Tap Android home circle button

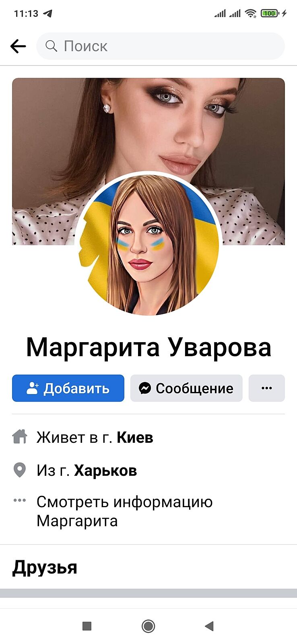(x=148, y=626)
